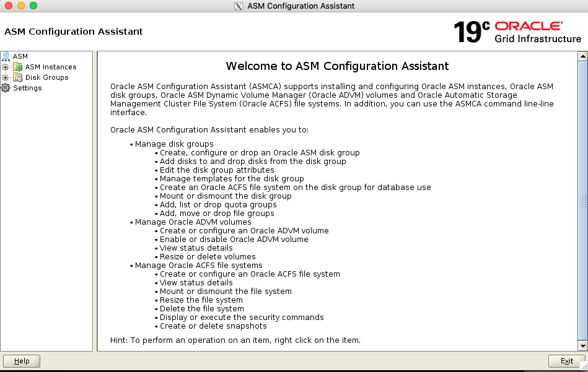Click the scrollbar down arrow
The height and width of the screenshot is (372, 588).
pos(583,346)
